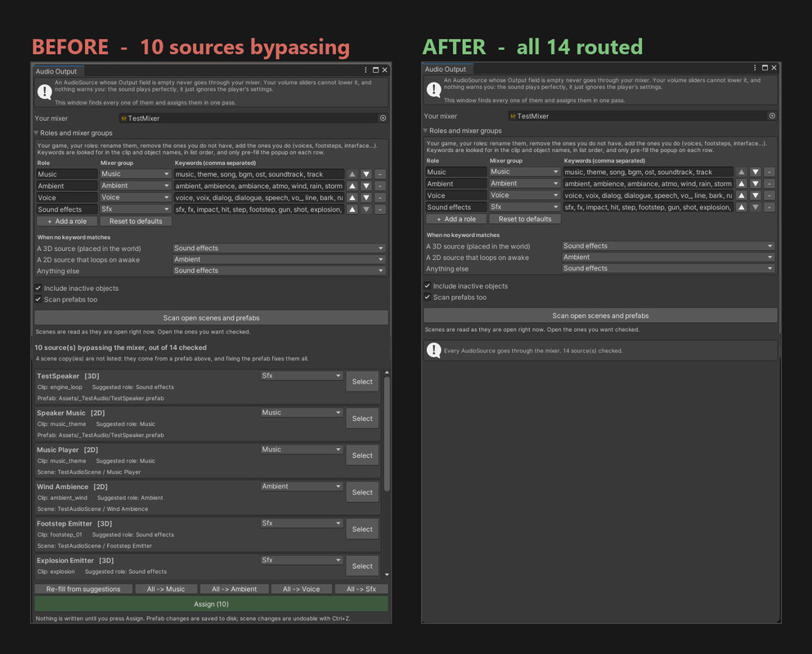This screenshot has width=812, height=654.
Task: Click Ambient role name field in BEFORE window
Action: [66, 186]
